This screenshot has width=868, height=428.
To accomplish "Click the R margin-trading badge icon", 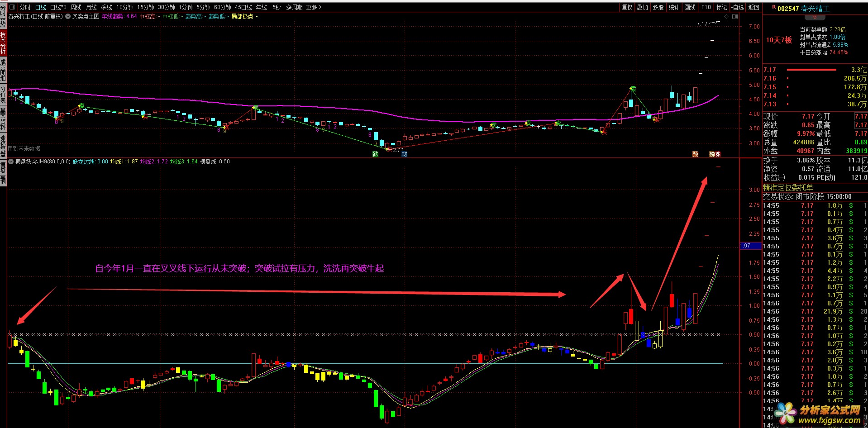I will (773, 7).
